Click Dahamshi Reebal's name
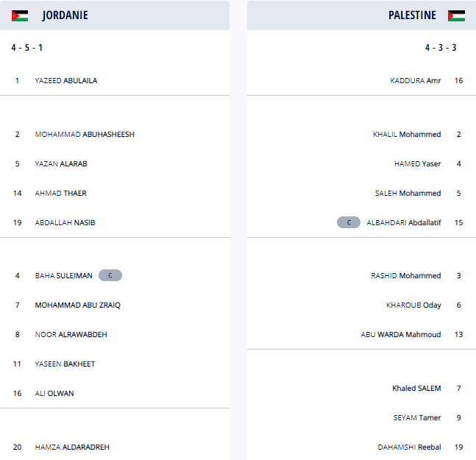Viewport: 476px width, 460px height. [409, 447]
